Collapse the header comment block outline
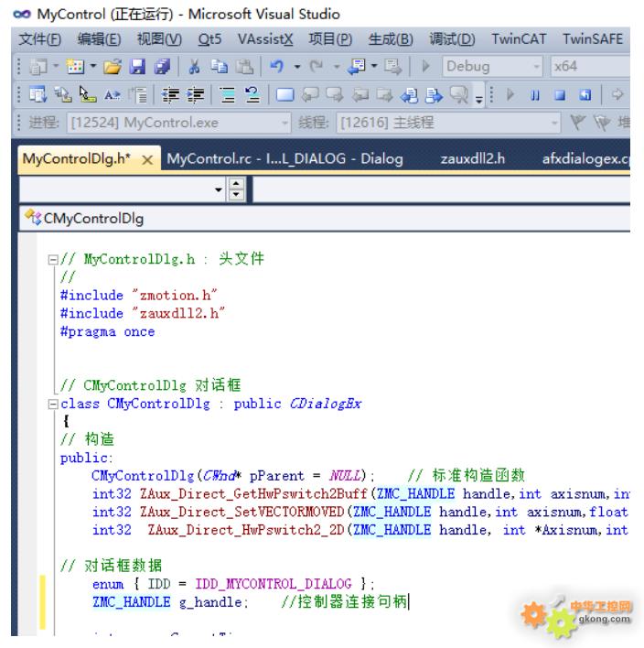Screen dimensions: 644x648 [x=52, y=260]
